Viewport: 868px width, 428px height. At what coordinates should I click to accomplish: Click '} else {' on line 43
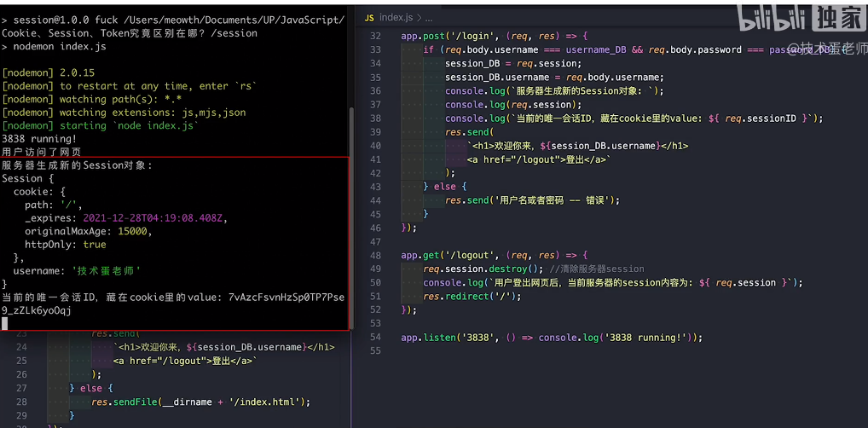point(446,187)
